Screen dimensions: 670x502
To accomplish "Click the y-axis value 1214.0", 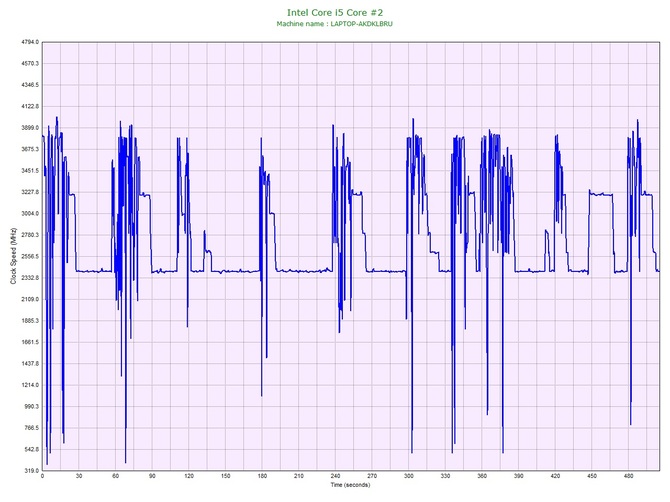I will coord(30,385).
